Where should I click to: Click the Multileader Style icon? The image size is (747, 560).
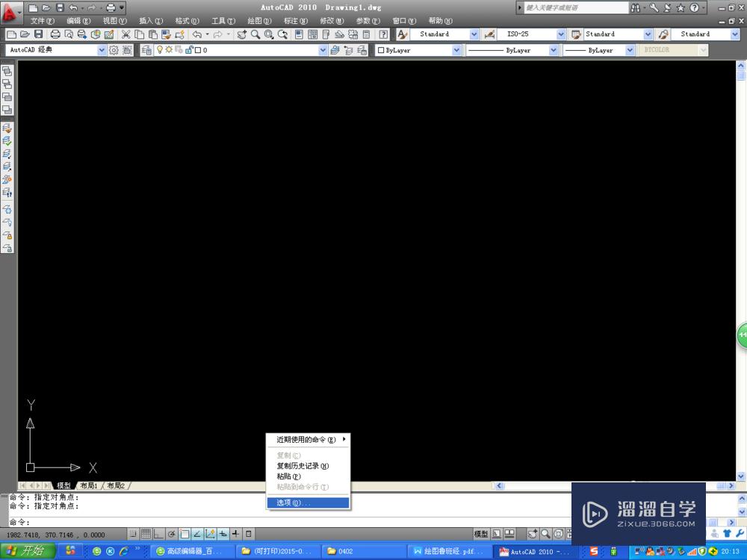663,34
